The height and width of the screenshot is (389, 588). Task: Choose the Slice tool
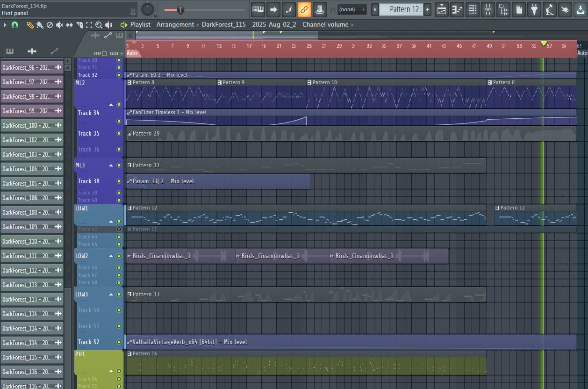79,25
